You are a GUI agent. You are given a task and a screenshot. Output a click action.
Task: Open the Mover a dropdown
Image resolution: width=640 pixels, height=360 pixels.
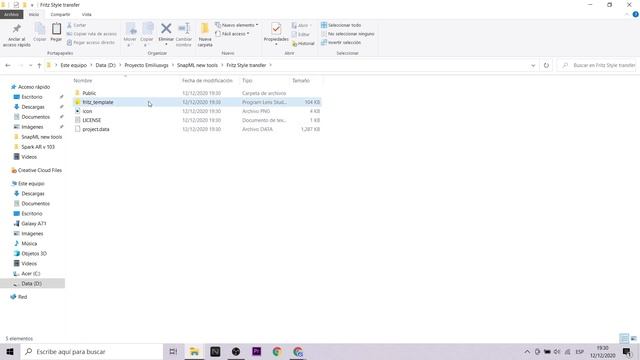click(x=130, y=35)
